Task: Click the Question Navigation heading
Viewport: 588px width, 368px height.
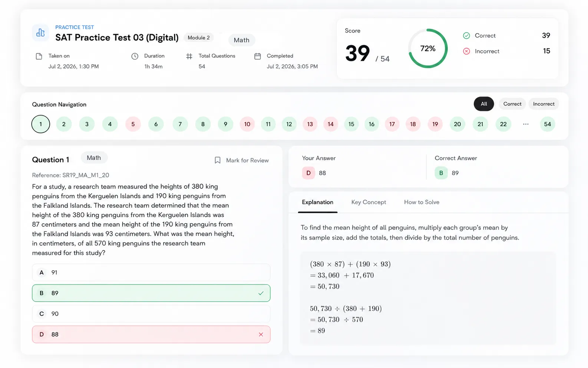Action: pyautogui.click(x=59, y=105)
